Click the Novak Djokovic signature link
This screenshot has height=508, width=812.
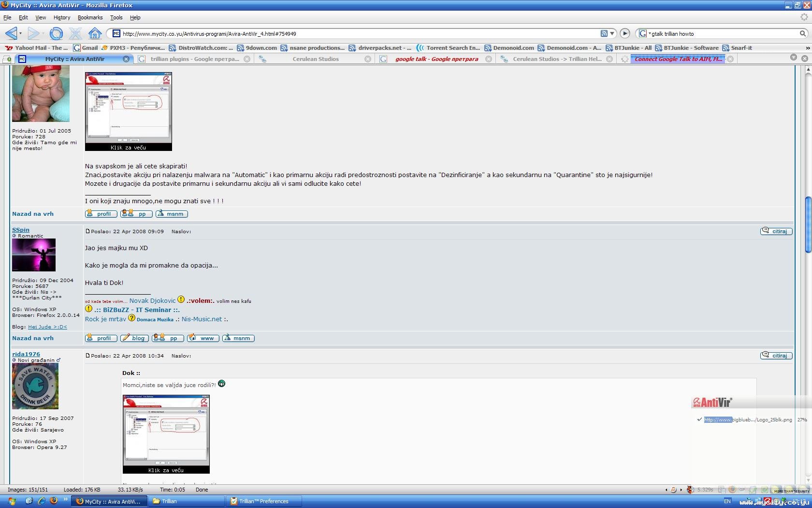click(152, 301)
